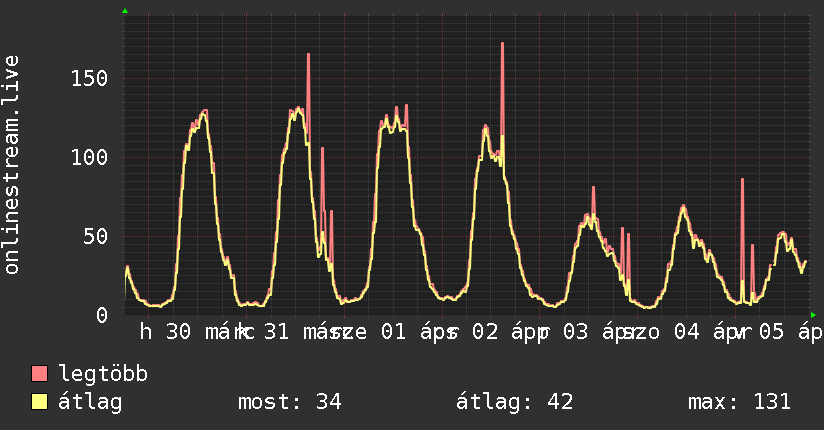The image size is (824, 430).
Task: Click the 'v 05 ápr' date label
Action: coord(780,332)
